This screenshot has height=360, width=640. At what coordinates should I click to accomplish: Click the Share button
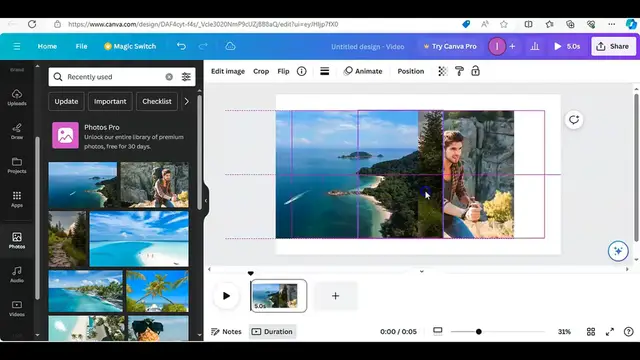(613, 46)
